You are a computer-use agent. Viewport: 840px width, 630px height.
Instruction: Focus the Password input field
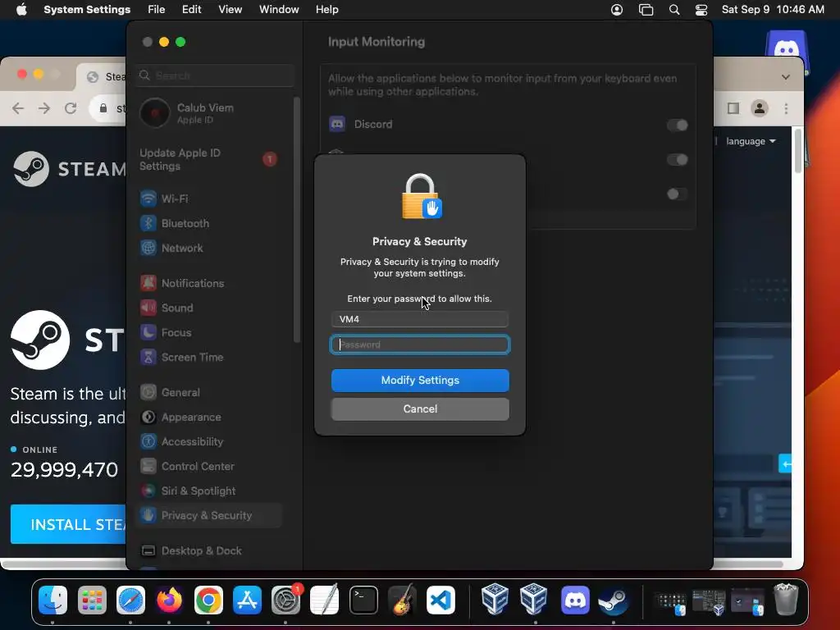coord(420,345)
